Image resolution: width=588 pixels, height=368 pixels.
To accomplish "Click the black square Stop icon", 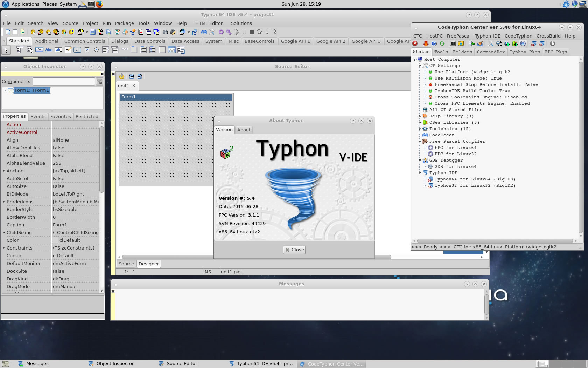I will point(252,32).
